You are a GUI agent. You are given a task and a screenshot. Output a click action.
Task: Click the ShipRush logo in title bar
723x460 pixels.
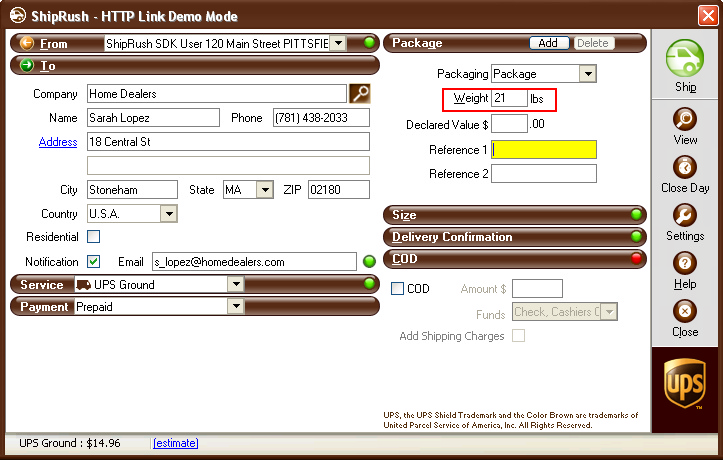click(18, 16)
